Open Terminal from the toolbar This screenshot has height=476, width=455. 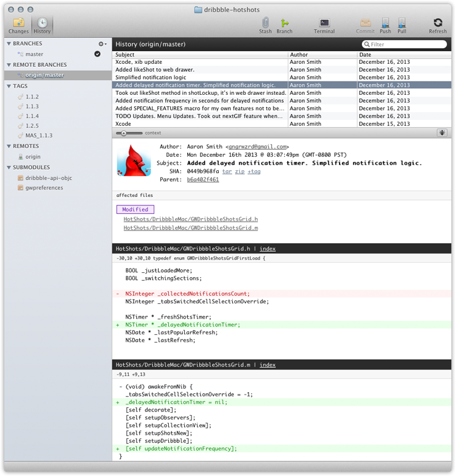pos(324,25)
